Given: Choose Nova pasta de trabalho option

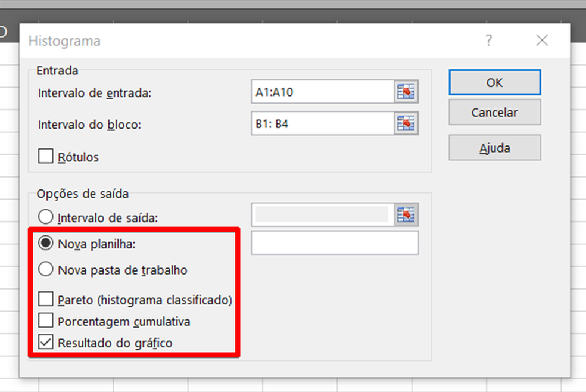Looking at the screenshot, I should pyautogui.click(x=45, y=270).
